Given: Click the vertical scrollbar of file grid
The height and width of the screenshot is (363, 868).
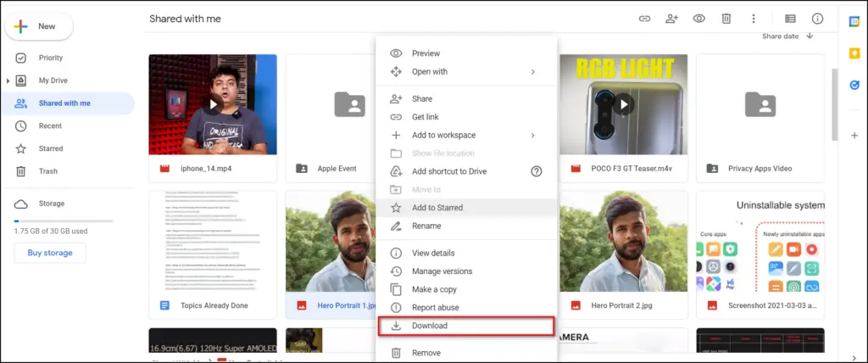Looking at the screenshot, I should 835,104.
